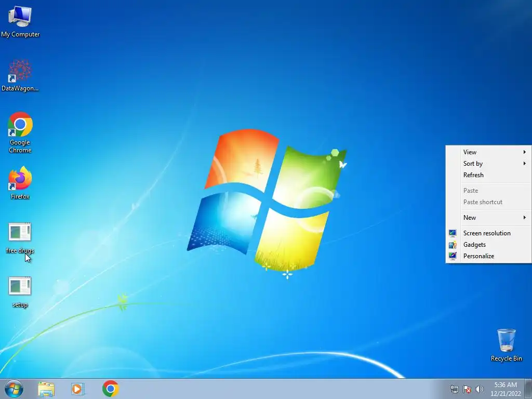Click the greyed Paste shortcut entry
Viewport: 532px width, 399px height.
488,202
